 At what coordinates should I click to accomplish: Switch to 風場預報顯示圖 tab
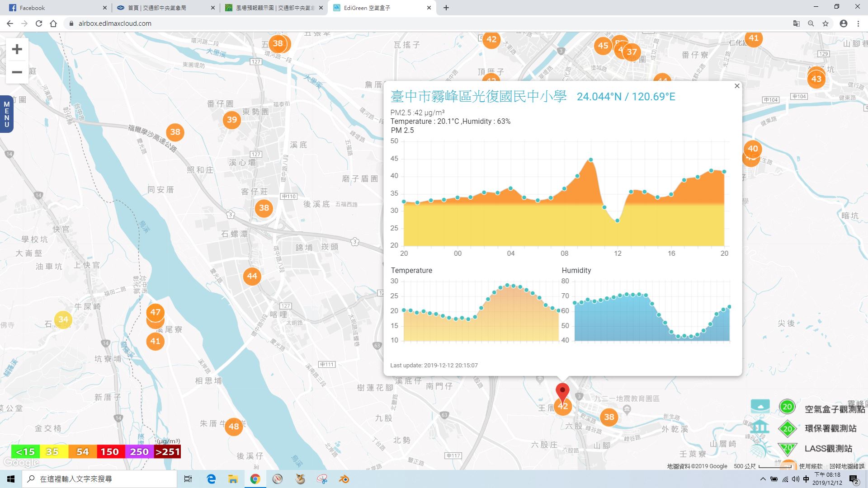pos(274,8)
